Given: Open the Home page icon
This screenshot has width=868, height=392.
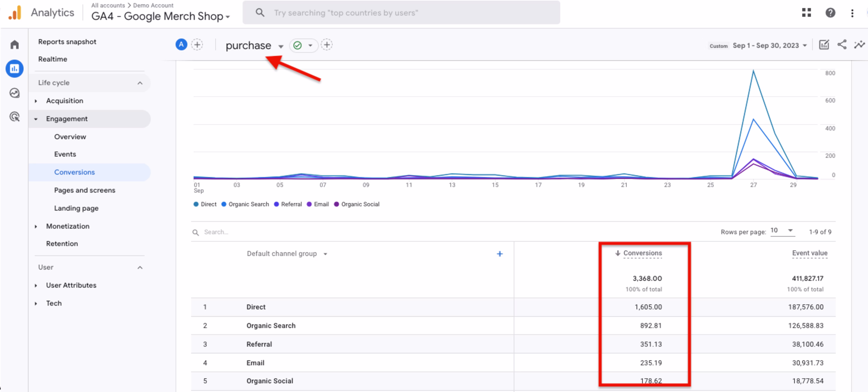Looking at the screenshot, I should 14,44.
